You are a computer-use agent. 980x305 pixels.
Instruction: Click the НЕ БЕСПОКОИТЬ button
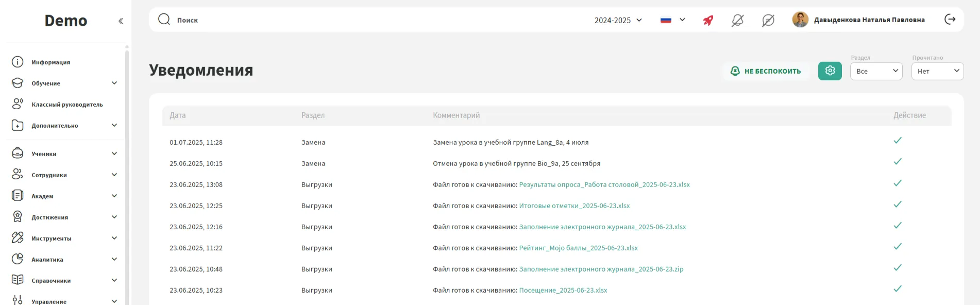766,71
